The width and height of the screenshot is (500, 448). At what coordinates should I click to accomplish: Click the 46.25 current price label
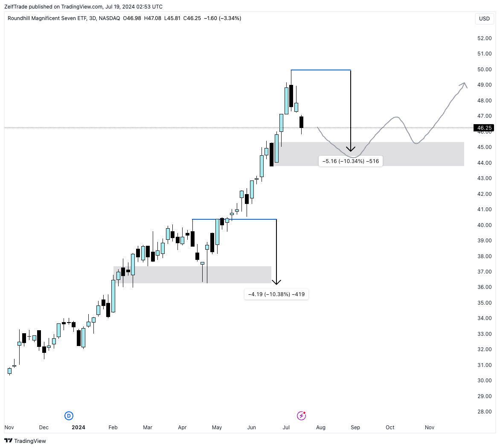[484, 128]
